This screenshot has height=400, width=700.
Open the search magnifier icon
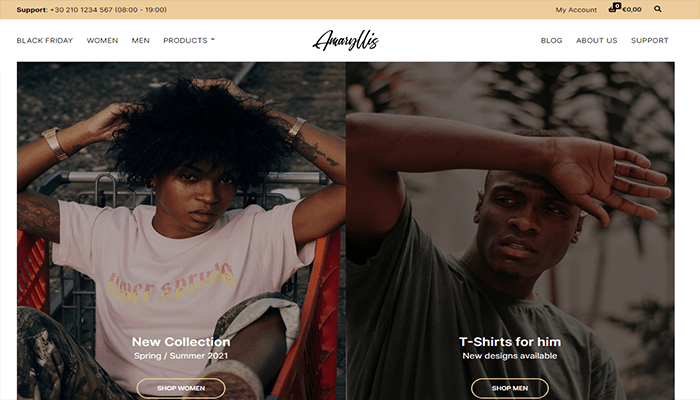tap(658, 9)
